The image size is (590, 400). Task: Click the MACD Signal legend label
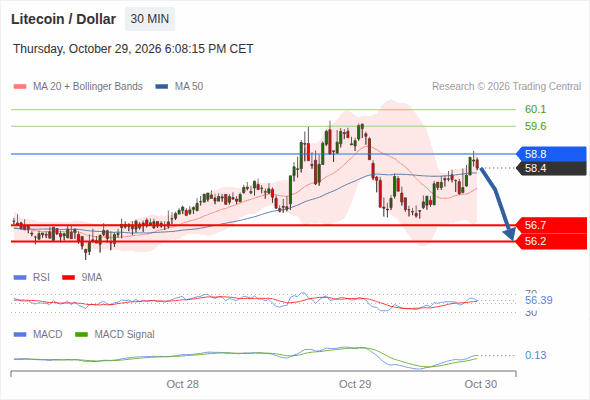coord(125,335)
